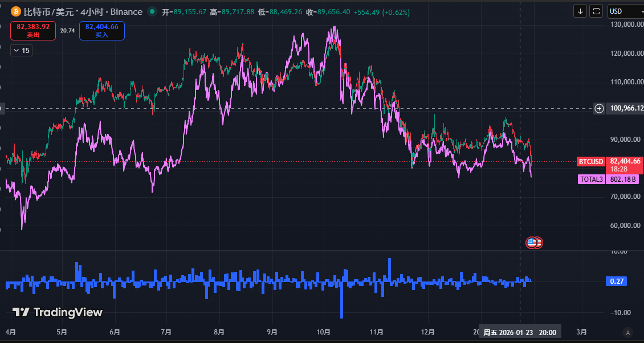Click the 7月 label on time axis

(166, 332)
